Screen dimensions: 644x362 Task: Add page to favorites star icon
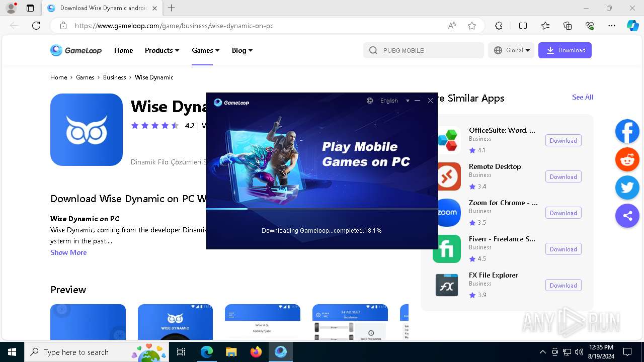(x=472, y=26)
